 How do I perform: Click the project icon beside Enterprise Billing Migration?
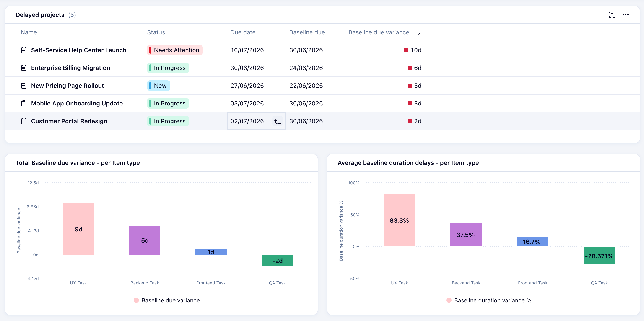[24, 68]
